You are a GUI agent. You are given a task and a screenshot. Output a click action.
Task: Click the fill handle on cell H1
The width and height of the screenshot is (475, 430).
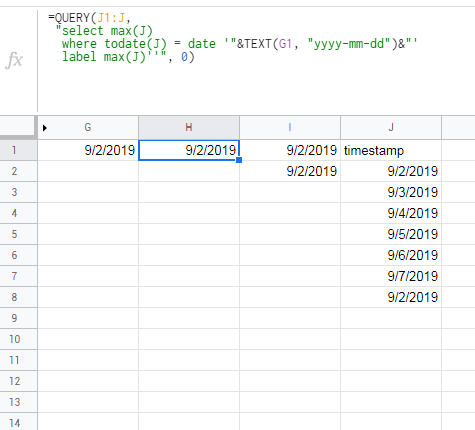click(x=239, y=160)
